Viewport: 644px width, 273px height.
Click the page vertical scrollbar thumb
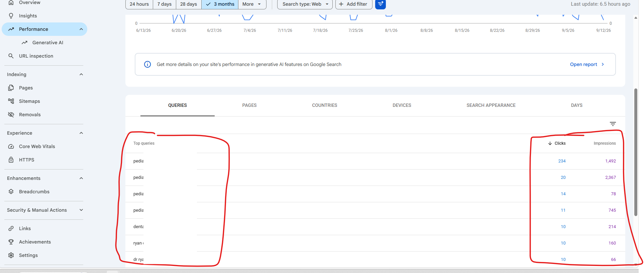pos(636,152)
